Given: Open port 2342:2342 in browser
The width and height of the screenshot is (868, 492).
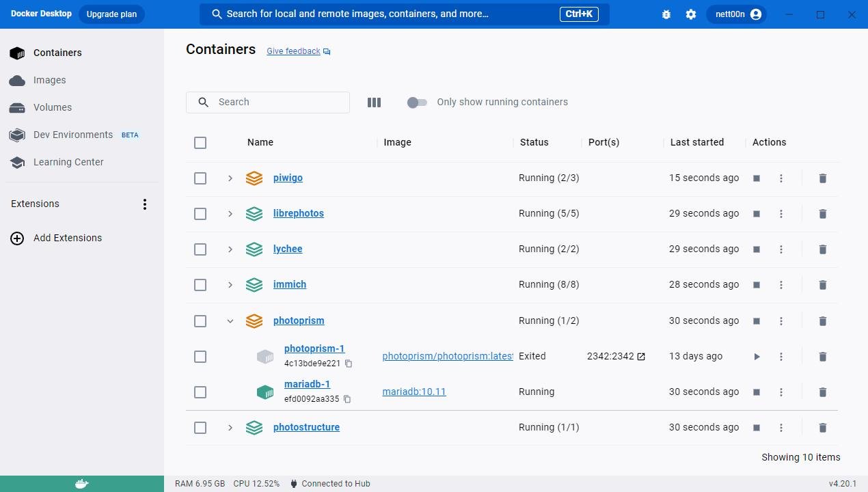Looking at the screenshot, I should [x=641, y=357].
